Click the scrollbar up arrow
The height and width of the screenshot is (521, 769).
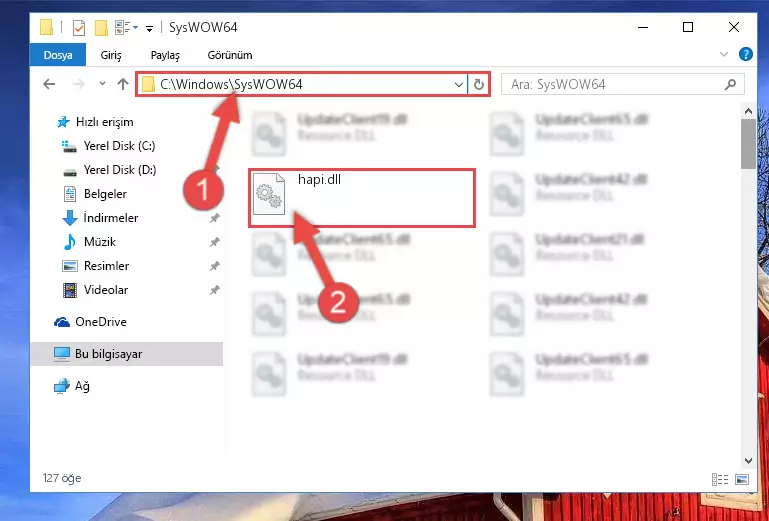pyautogui.click(x=748, y=111)
